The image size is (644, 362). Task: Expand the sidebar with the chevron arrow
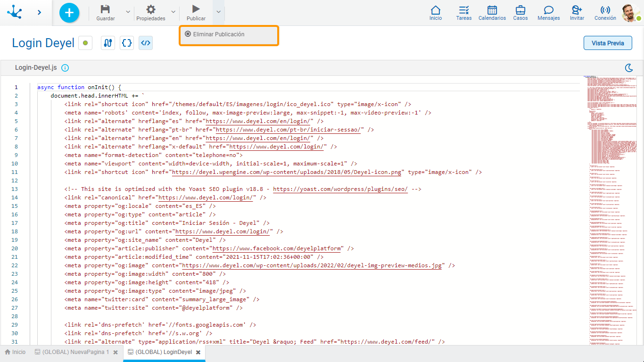(x=39, y=13)
